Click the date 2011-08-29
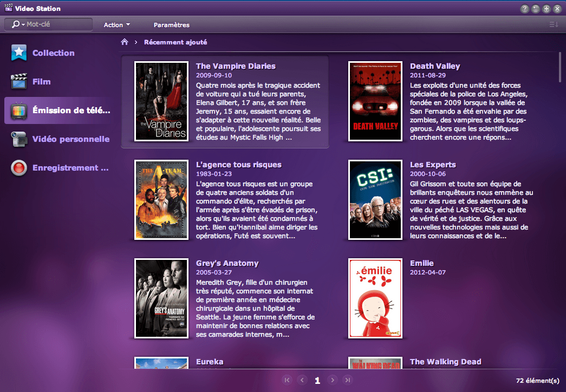 pos(428,75)
